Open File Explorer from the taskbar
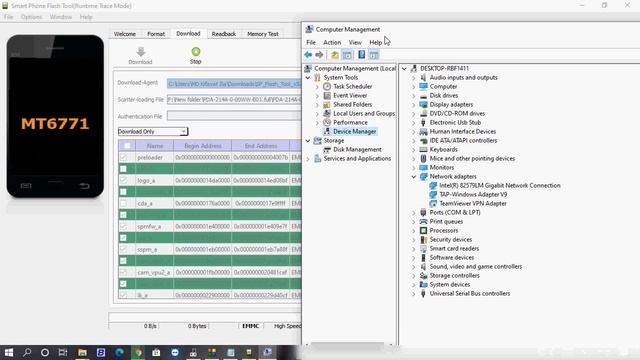640x360 pixels. (x=82, y=352)
